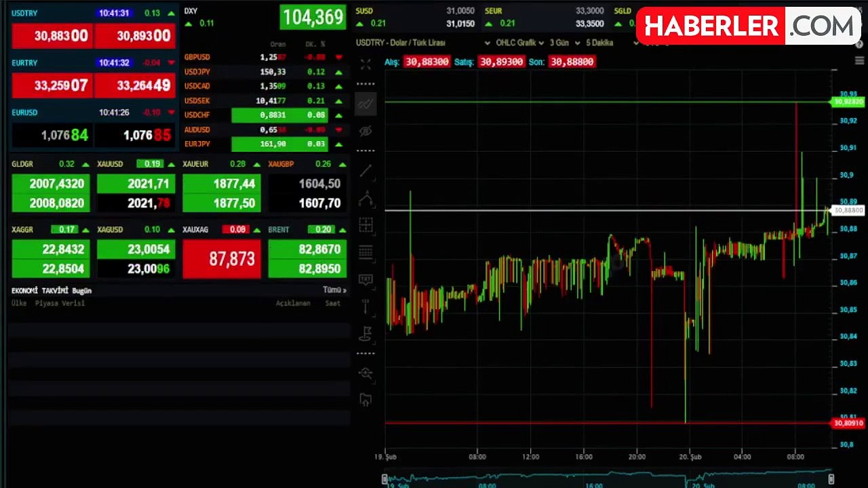This screenshot has height=488, width=868.
Task: Open the USDTRY - Dolar / Türk Lirası symbol dropdown
Action: [x=424, y=43]
